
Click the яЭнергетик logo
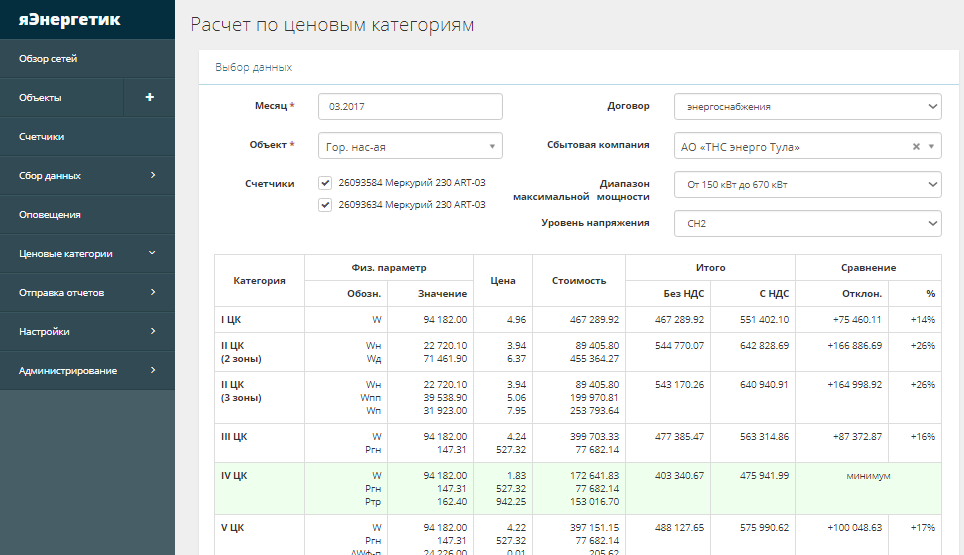[69, 20]
